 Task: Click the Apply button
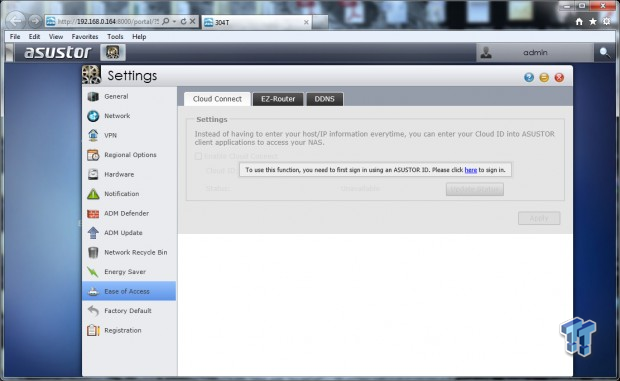click(x=539, y=218)
